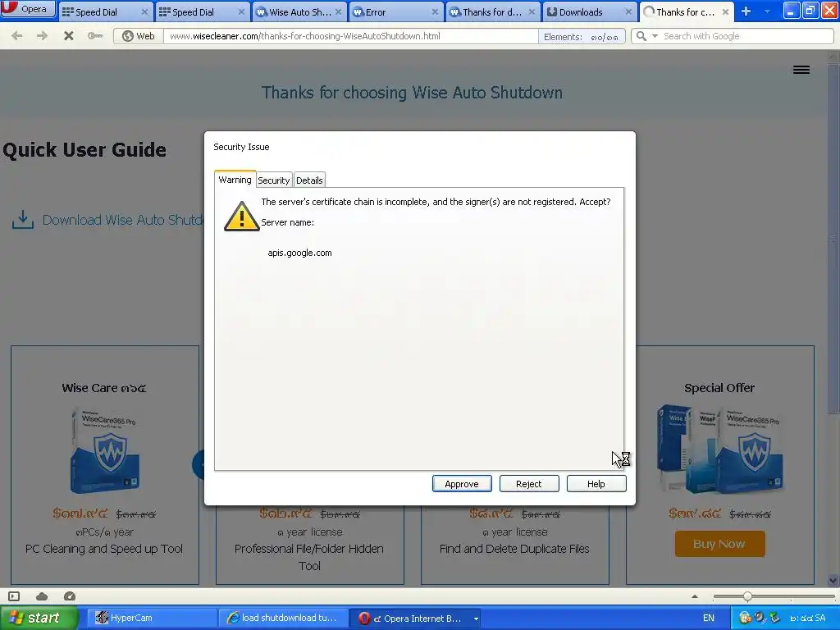This screenshot has height=630, width=840.
Task: Click the Quick User Guide heading
Action: 84,149
